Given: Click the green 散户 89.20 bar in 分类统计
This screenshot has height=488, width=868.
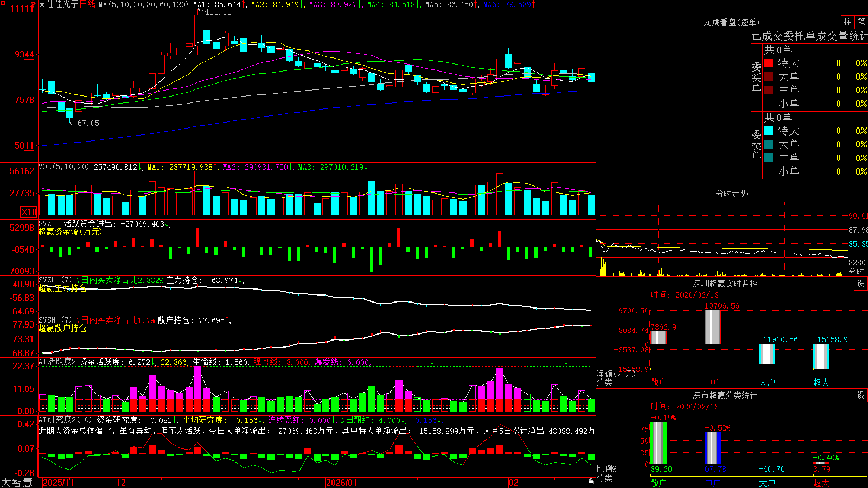Looking at the screenshot, I should tap(659, 443).
